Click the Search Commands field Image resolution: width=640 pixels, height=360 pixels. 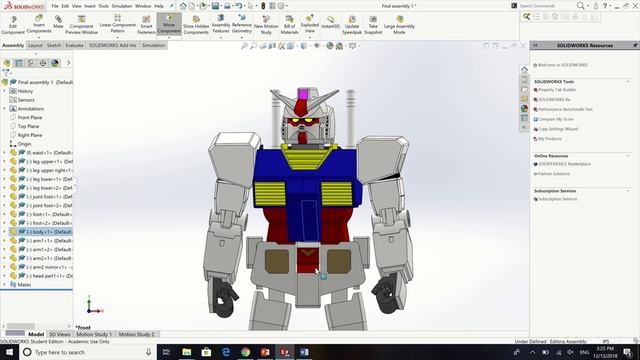(x=547, y=6)
